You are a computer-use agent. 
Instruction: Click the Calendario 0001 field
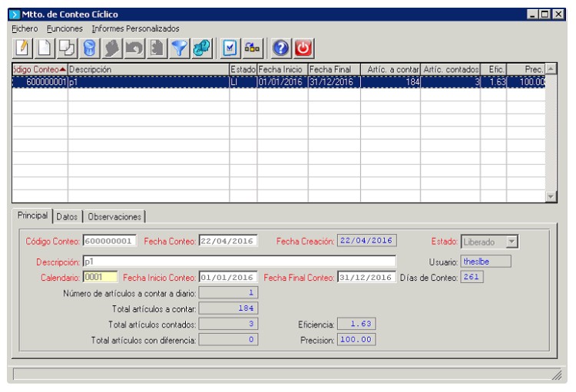click(x=101, y=277)
